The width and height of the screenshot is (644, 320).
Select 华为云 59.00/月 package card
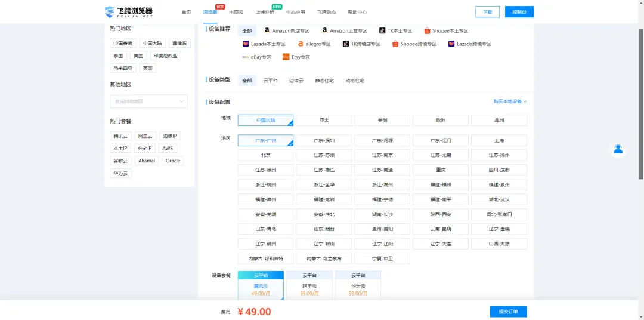(x=358, y=285)
